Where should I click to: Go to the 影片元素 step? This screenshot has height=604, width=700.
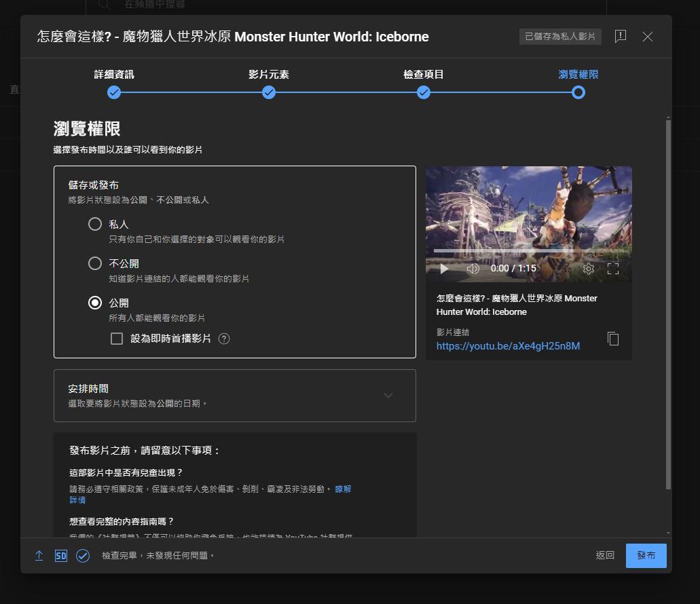pyautogui.click(x=269, y=92)
